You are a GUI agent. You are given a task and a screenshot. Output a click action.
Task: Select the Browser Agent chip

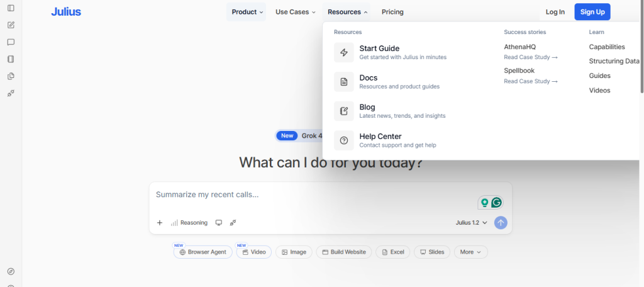point(203,252)
